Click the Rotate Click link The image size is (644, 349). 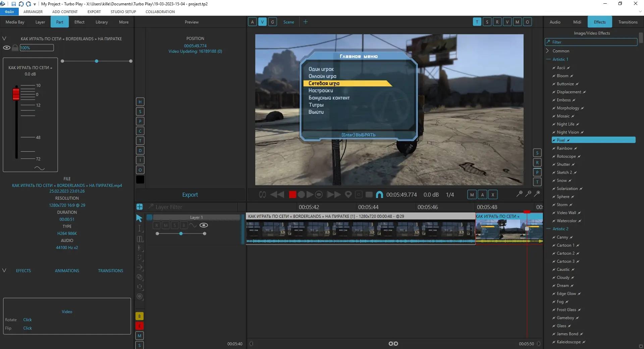coord(28,320)
